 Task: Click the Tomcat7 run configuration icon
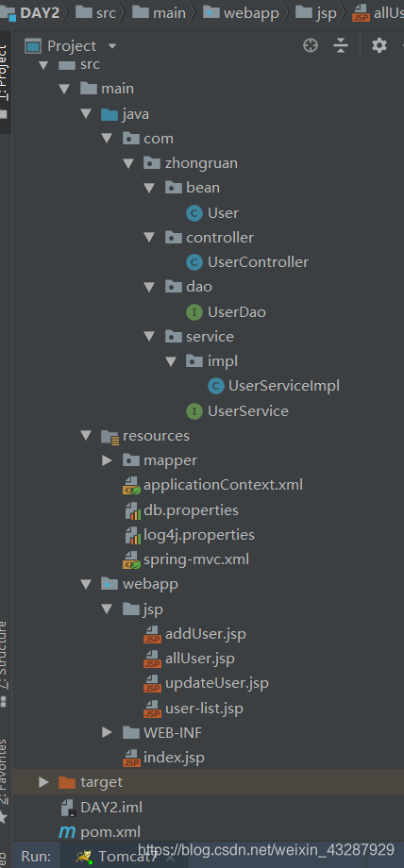pyautogui.click(x=84, y=857)
